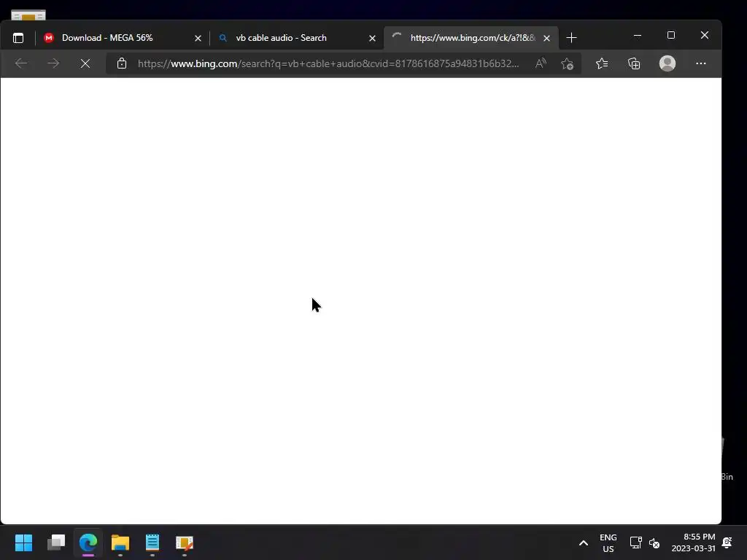The image size is (747, 560).
Task: Open the muted volume tray icon
Action: pyautogui.click(x=654, y=542)
